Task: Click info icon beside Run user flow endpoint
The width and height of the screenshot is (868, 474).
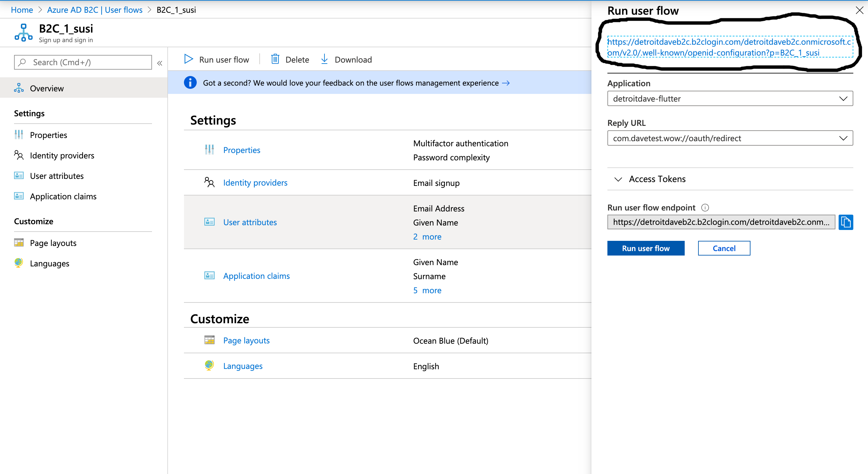Action: 705,208
